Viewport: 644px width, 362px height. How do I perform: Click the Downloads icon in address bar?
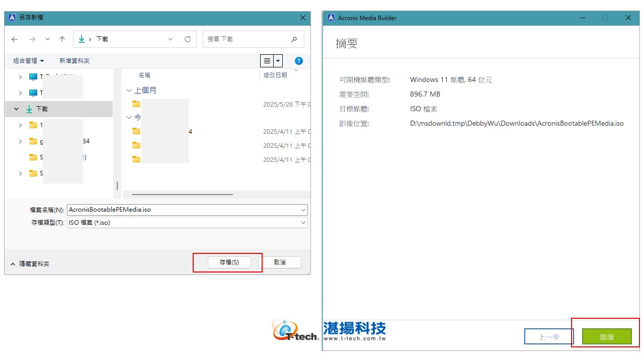[82, 39]
